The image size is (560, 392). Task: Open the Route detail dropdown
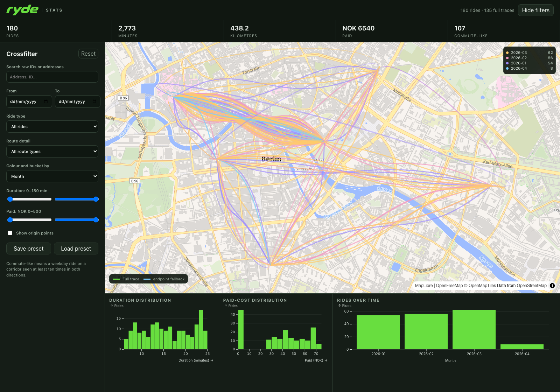pyautogui.click(x=52, y=152)
